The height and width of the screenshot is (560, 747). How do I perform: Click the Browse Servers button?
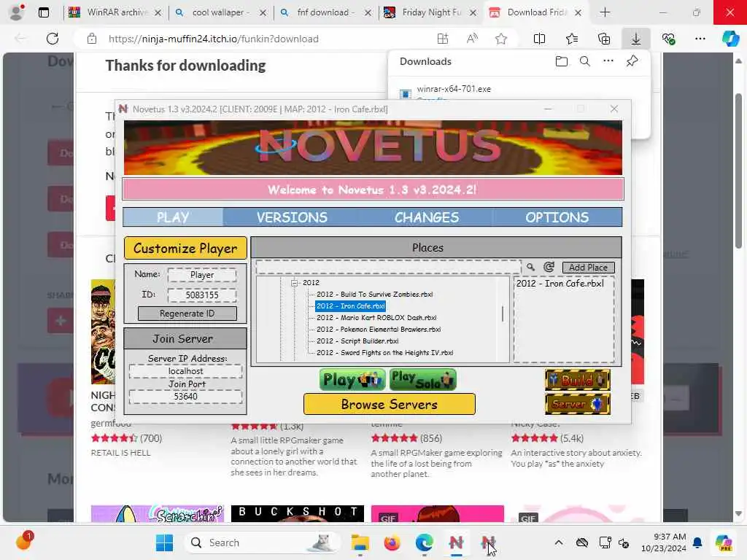390,404
